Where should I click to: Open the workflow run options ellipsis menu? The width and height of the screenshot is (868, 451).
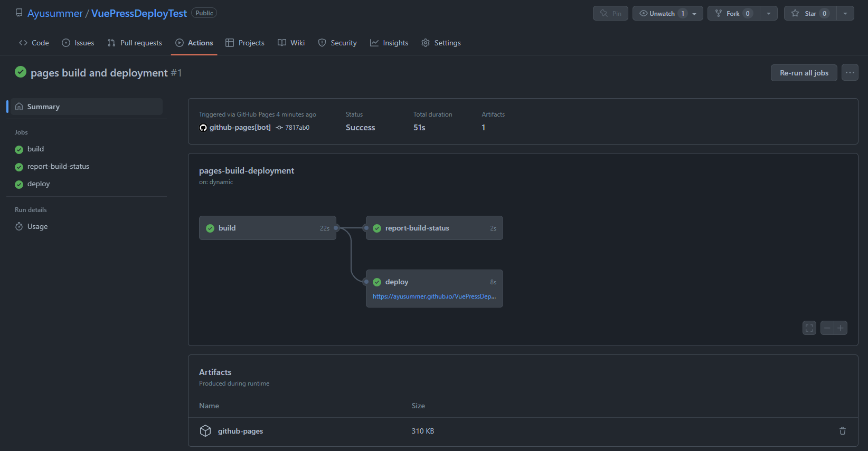click(x=850, y=73)
